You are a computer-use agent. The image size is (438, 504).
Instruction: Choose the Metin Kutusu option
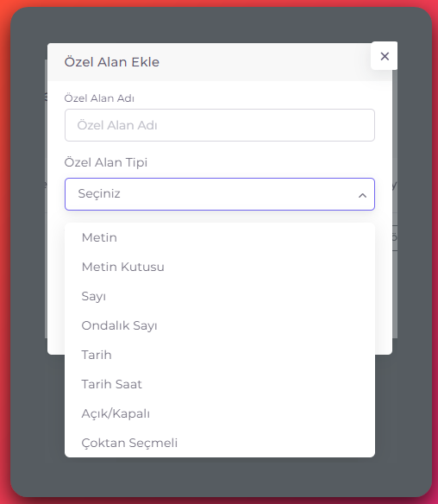(220, 267)
